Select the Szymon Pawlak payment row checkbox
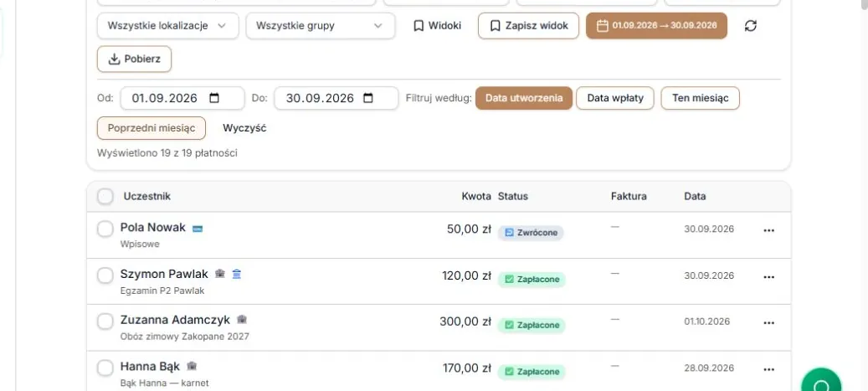This screenshot has width=868, height=391. [105, 275]
